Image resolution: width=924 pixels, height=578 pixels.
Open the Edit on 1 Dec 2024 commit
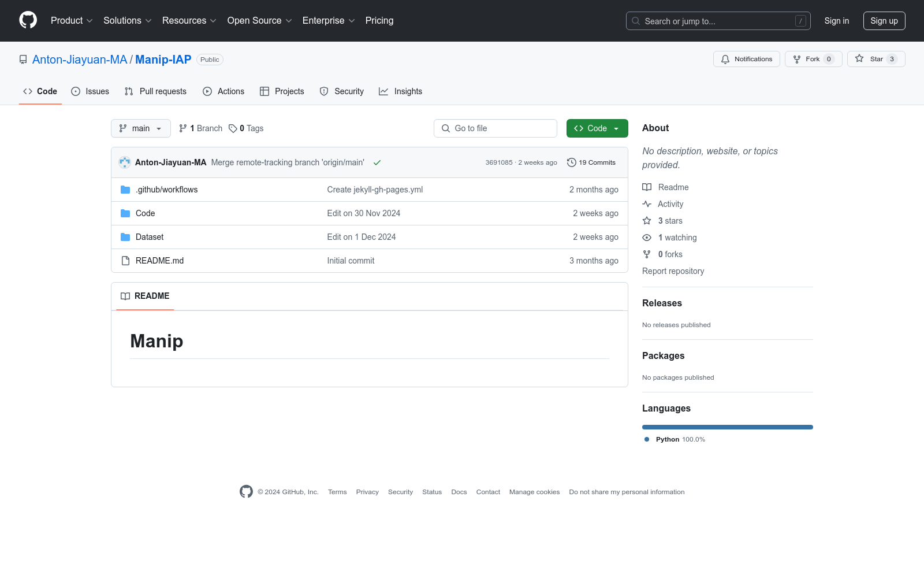362,237
